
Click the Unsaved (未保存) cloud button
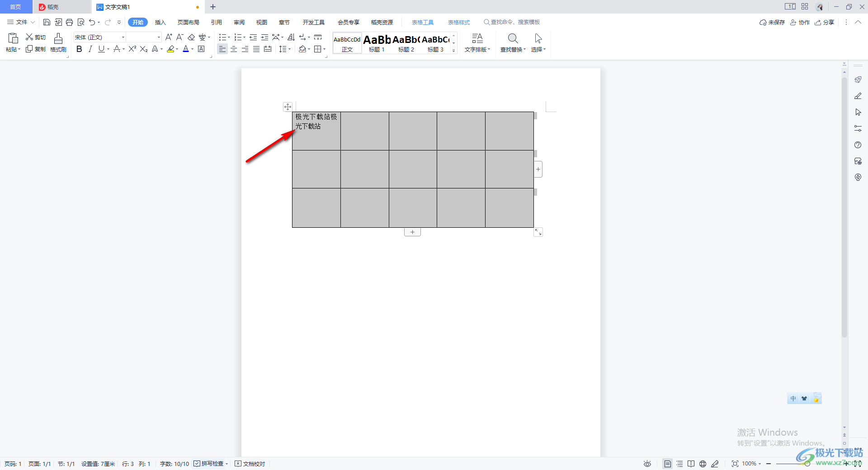[x=772, y=22]
